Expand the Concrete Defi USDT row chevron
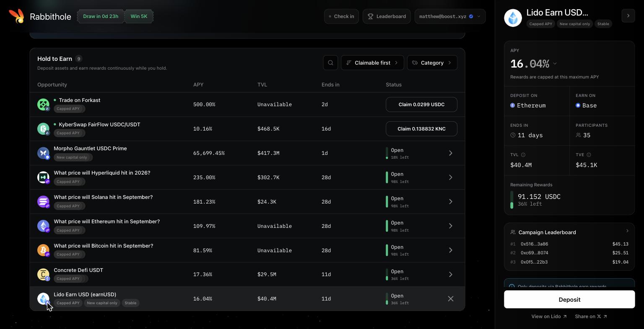This screenshot has height=329, width=644. [451, 274]
